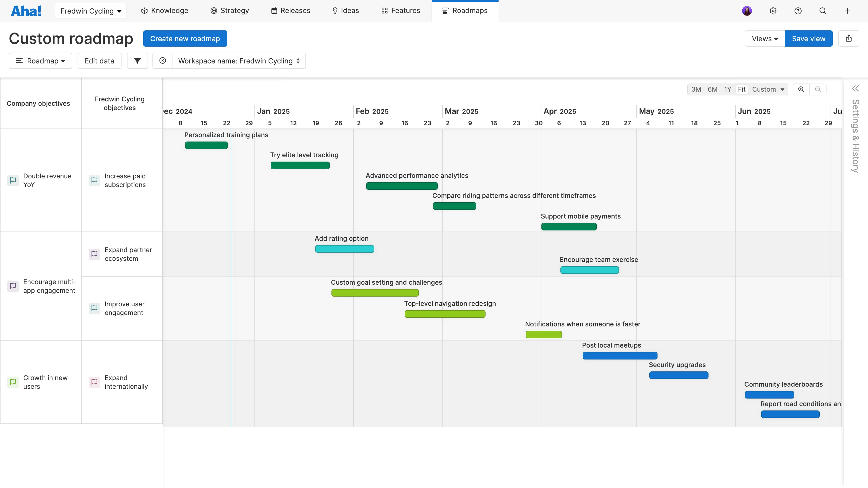
Task: Open the Views dropdown
Action: tap(765, 38)
